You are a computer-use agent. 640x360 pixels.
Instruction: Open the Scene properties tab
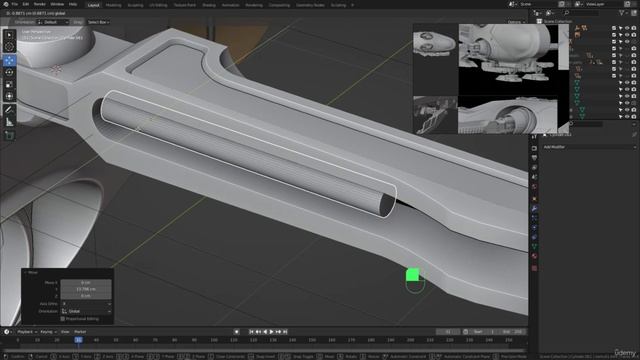point(534,177)
